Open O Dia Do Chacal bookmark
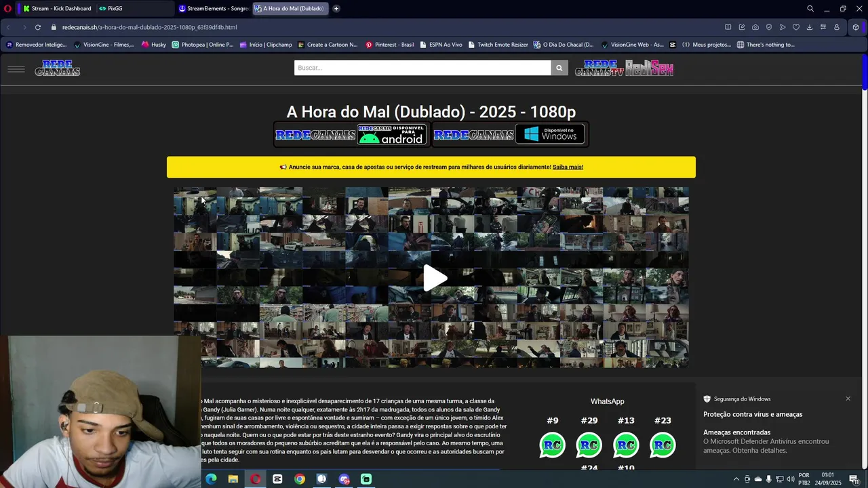The height and width of the screenshot is (488, 868). point(564,45)
